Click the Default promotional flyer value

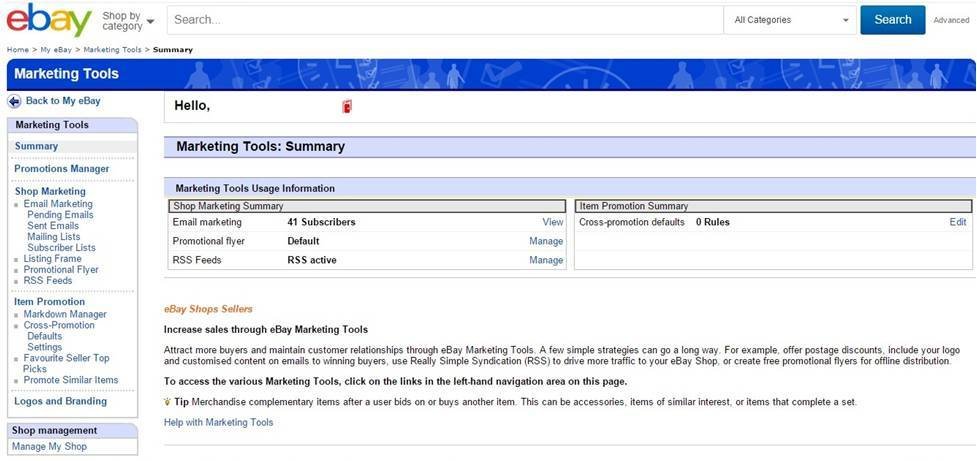(303, 241)
